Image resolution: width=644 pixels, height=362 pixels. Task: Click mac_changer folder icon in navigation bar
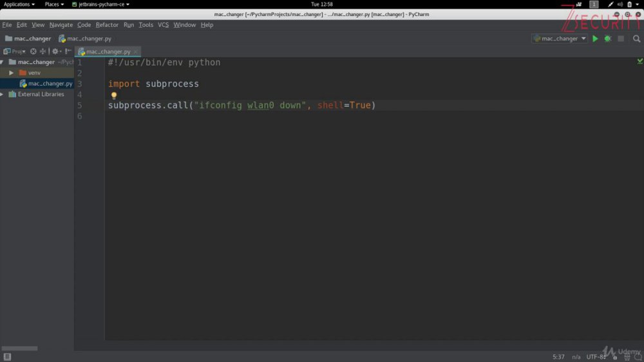pos(8,39)
